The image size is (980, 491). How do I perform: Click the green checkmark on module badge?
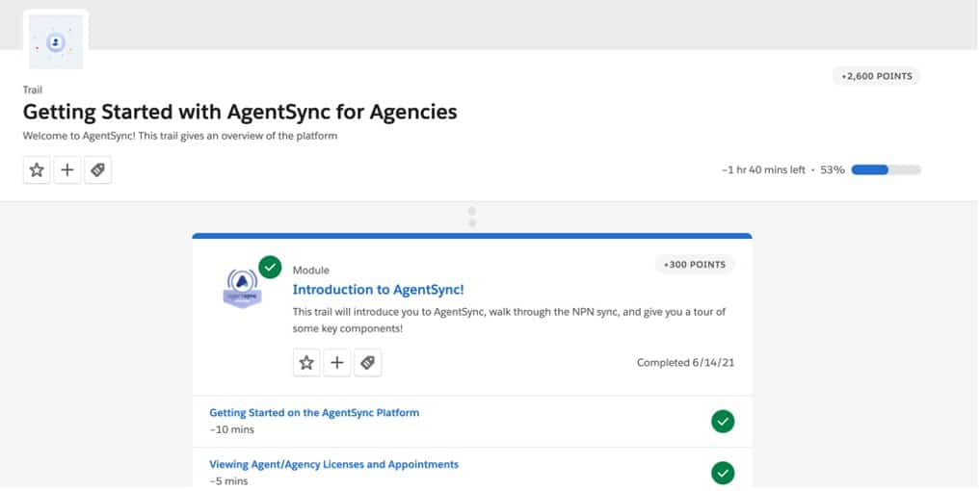click(270, 268)
